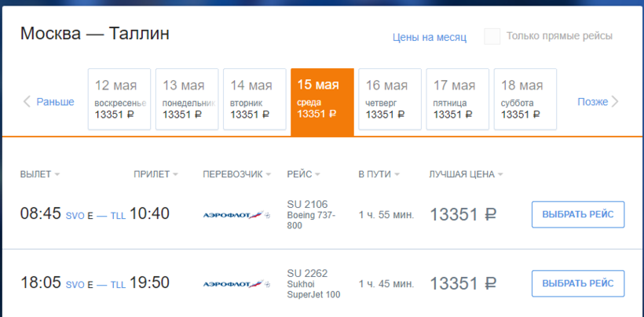The height and width of the screenshot is (317, 644).
Task: Click the left chevron arrow next to Раньше
Action: [27, 101]
